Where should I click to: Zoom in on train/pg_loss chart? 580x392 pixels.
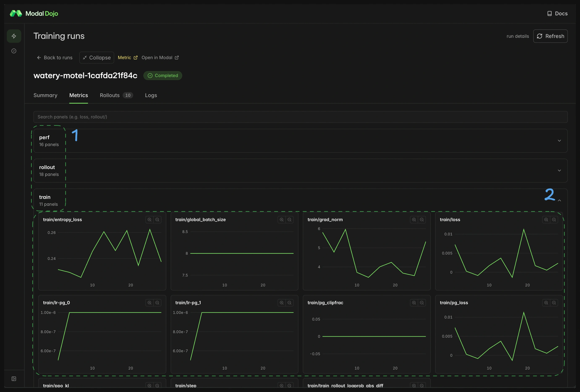pos(546,303)
